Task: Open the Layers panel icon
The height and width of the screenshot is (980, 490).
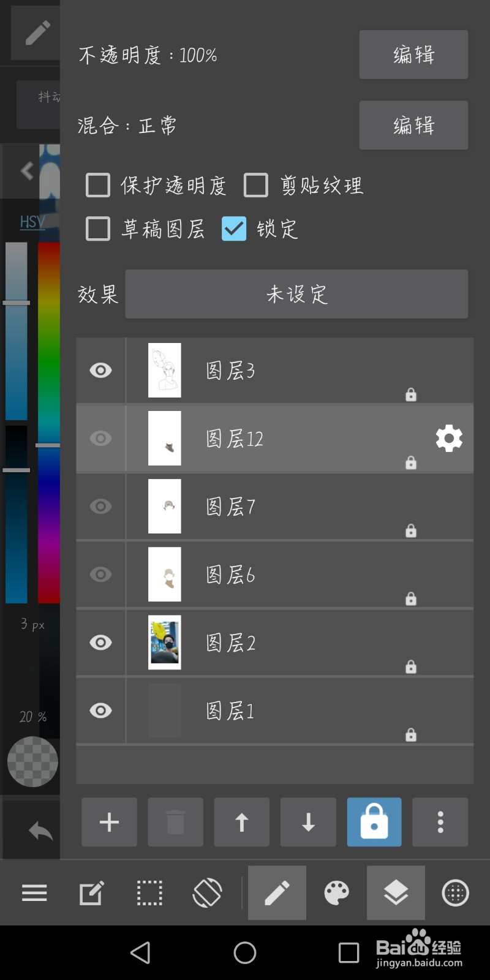Action: click(395, 893)
